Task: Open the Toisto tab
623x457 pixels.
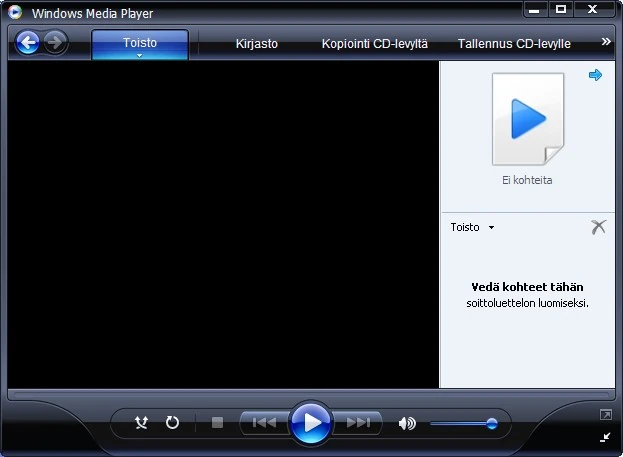Action: tap(140, 42)
